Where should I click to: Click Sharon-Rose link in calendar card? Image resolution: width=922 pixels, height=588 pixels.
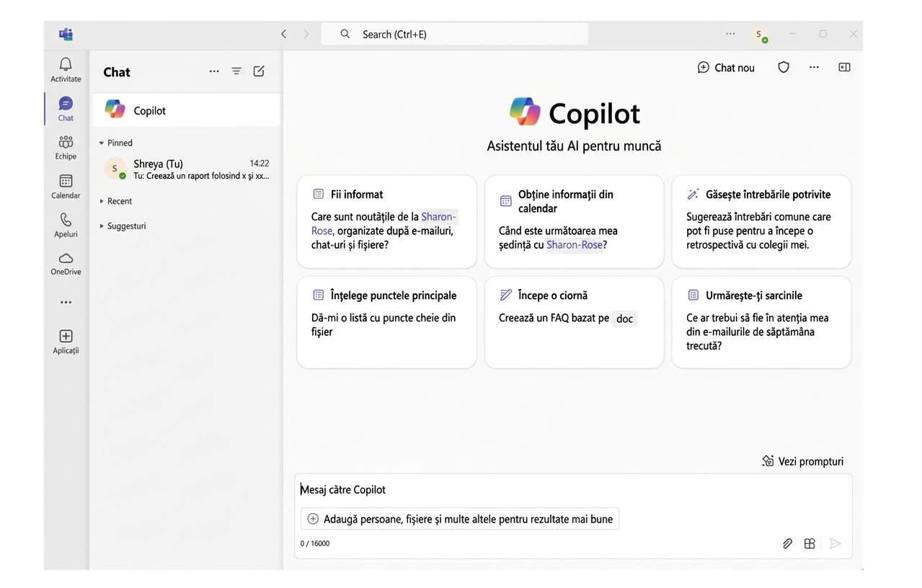coord(574,245)
